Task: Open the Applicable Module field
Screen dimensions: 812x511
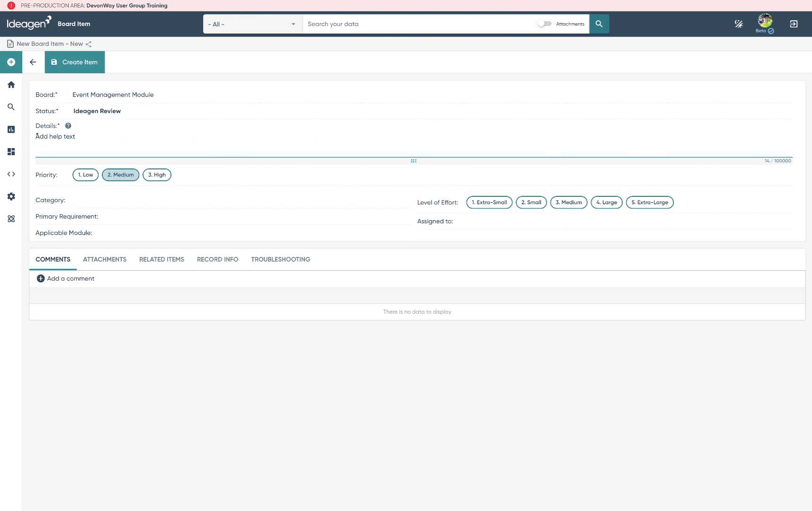Action: 223,233
